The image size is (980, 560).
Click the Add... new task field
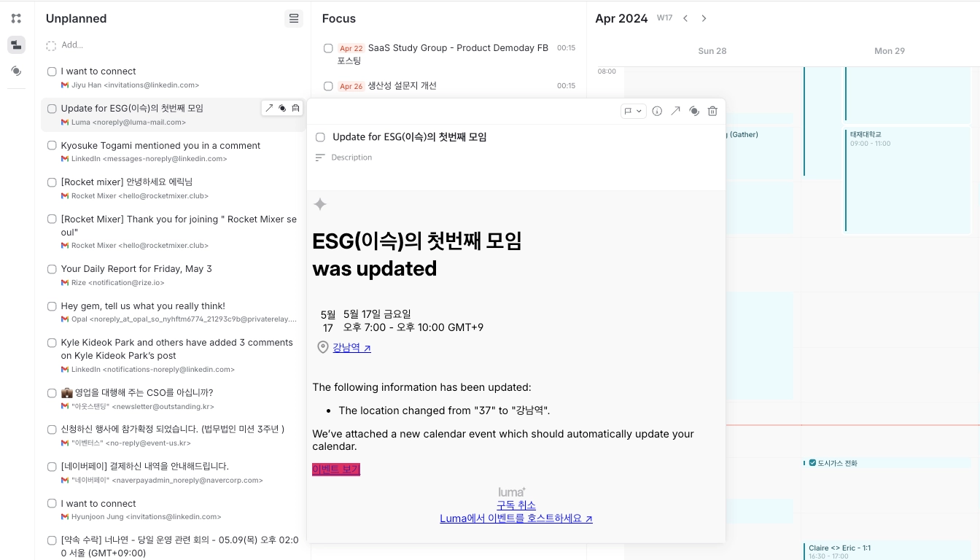click(72, 45)
